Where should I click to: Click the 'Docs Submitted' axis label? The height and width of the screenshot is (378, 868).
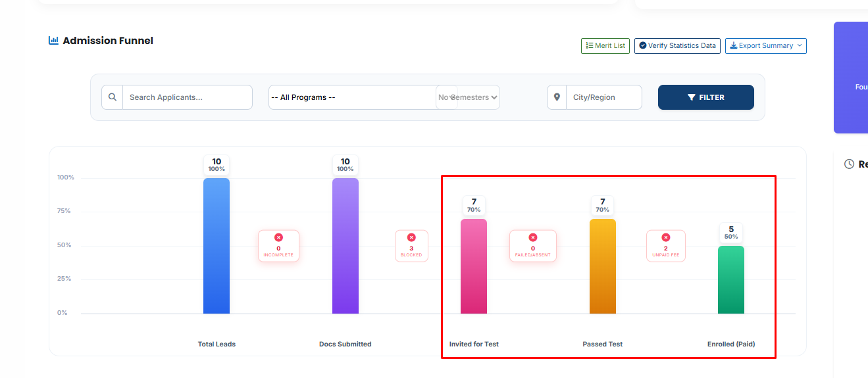345,344
